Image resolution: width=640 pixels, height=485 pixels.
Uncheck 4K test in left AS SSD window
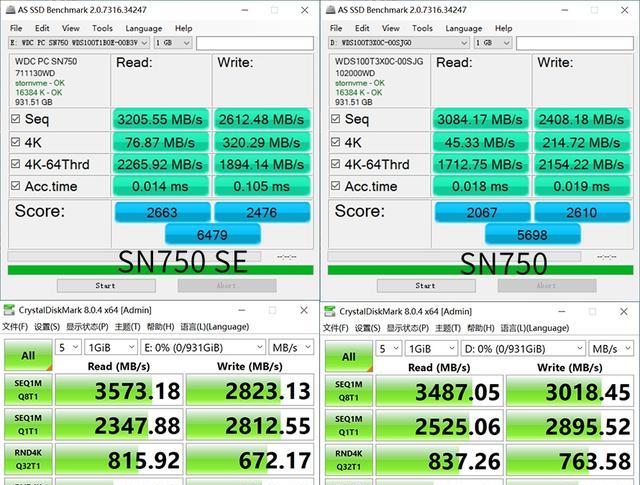[16, 142]
